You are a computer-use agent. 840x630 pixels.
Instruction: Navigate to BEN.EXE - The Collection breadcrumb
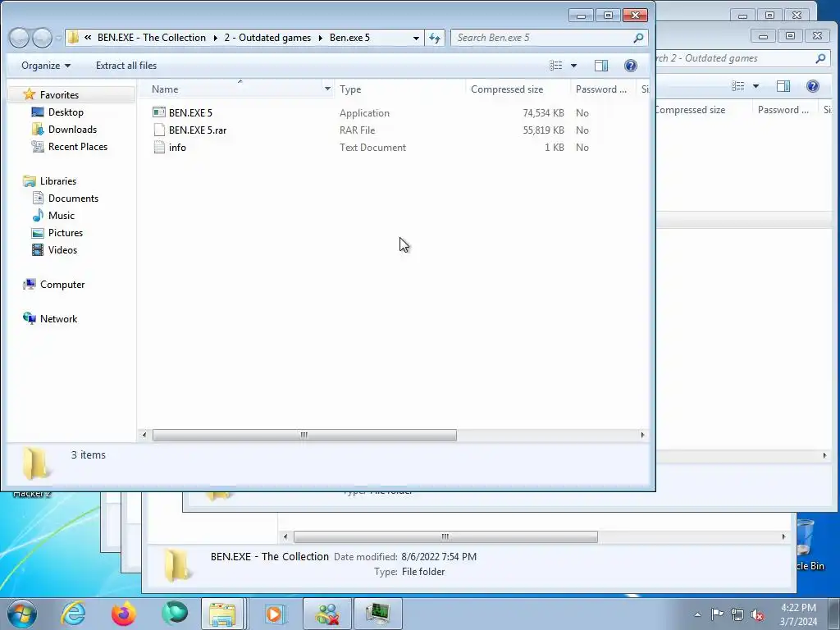pos(152,38)
